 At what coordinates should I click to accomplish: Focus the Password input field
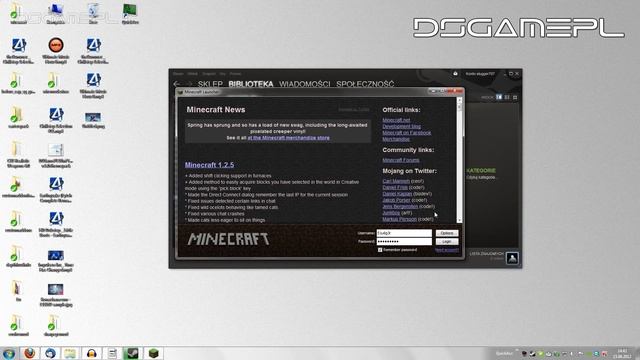(x=404, y=242)
